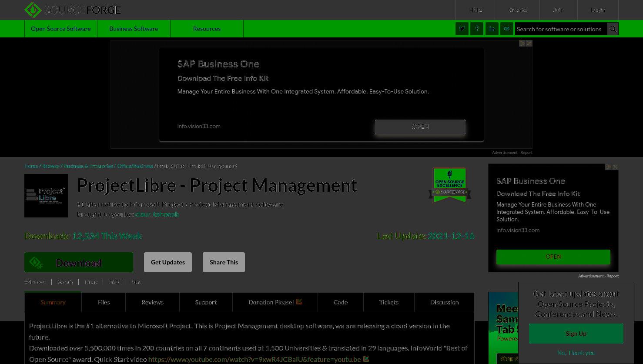Open the Open Source Software menu
This screenshot has width=643, height=364.
(61, 29)
